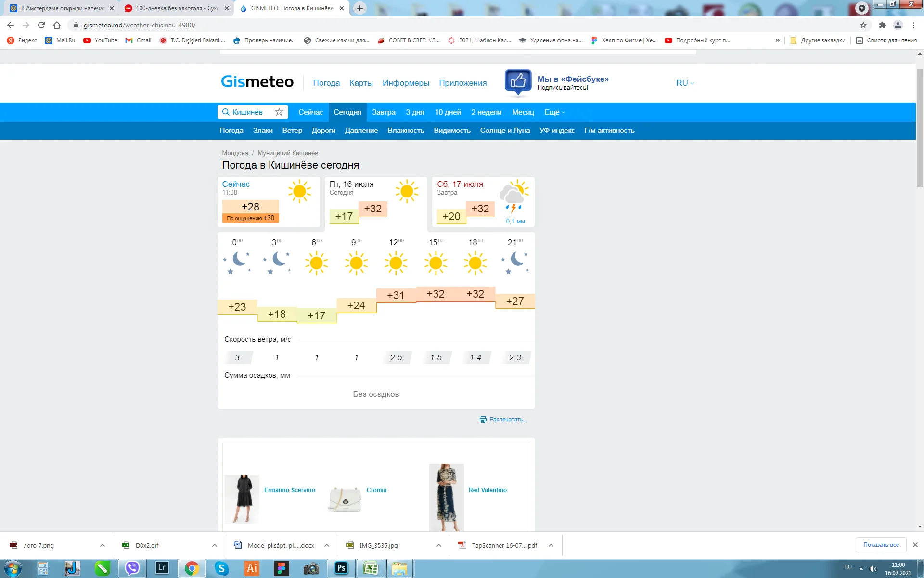This screenshot has height=578, width=924.
Task: Open Skype from the taskbar
Action: tap(222, 568)
